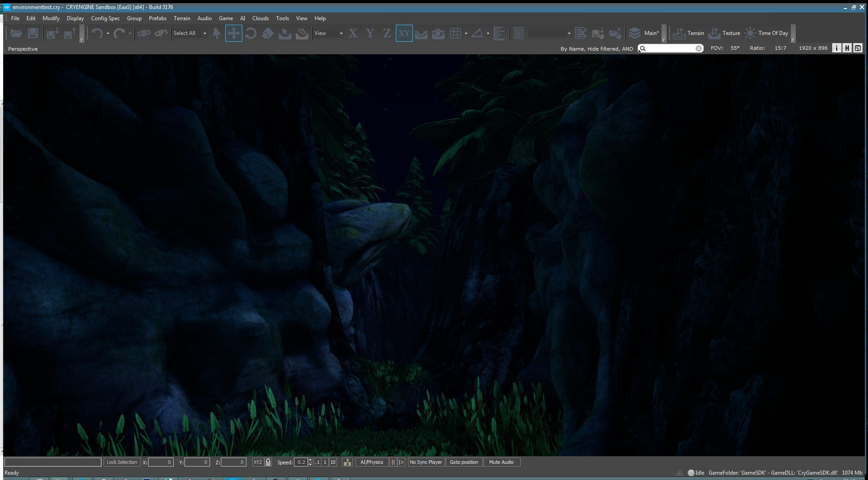The width and height of the screenshot is (868, 480).
Task: Expand the undo history dropdown arrow
Action: (108, 34)
